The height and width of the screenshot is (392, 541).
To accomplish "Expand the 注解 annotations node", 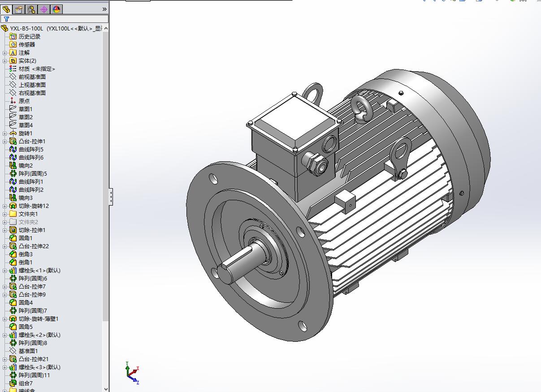I will point(5,52).
